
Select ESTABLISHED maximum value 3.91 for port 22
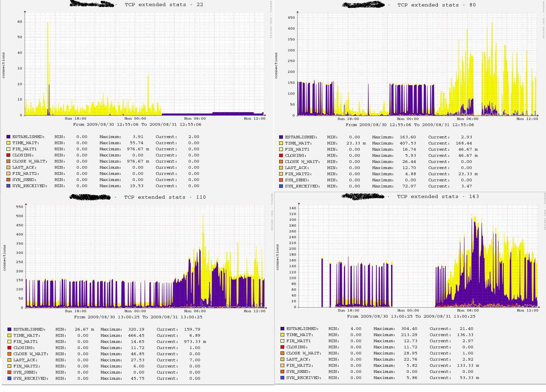tap(138, 137)
